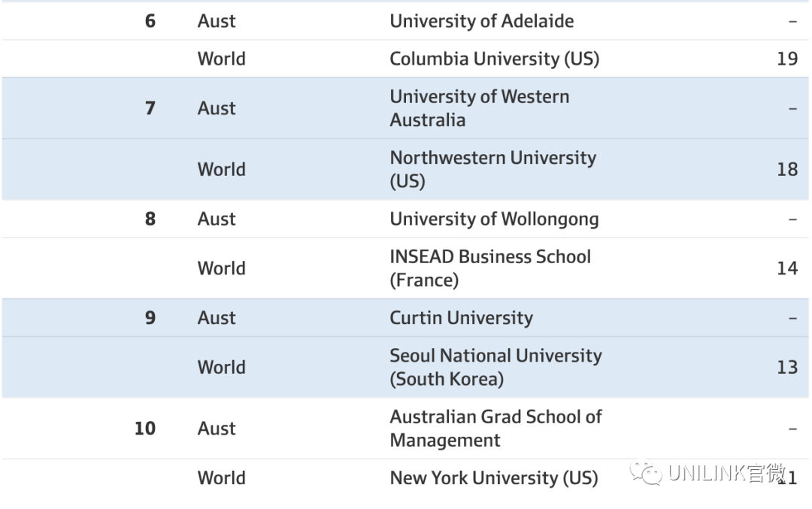The height and width of the screenshot is (509, 812).
Task: Click the score 18 for Northwestern
Action: pos(787,169)
